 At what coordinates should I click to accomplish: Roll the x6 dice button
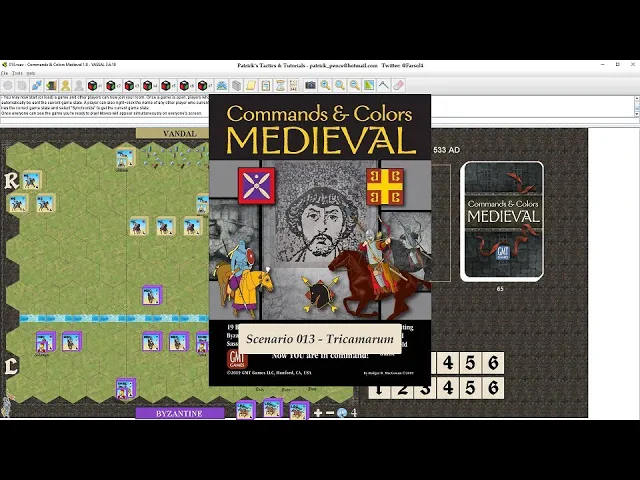click(186, 85)
